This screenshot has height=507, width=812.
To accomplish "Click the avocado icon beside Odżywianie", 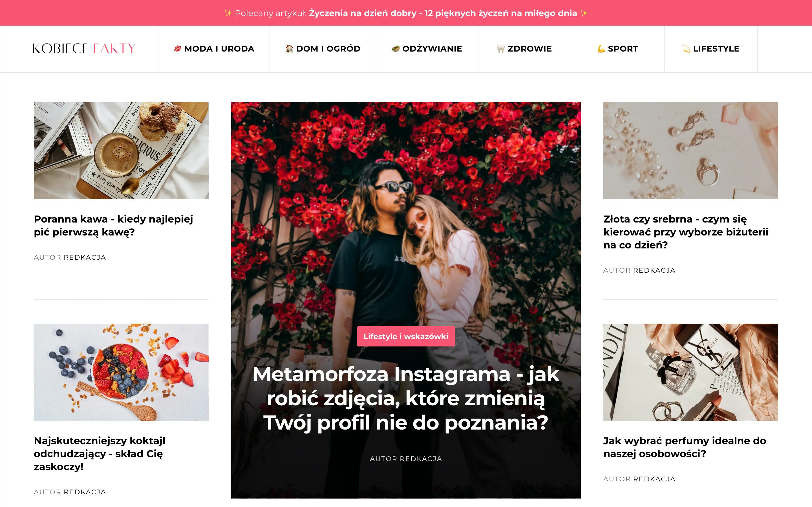I will pyautogui.click(x=396, y=49).
